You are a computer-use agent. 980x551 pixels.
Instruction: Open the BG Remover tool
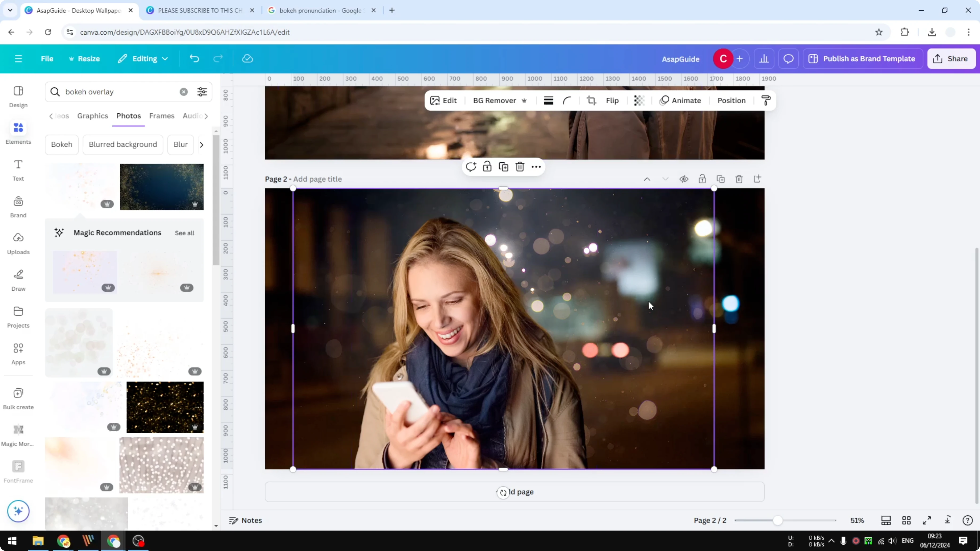click(x=495, y=100)
